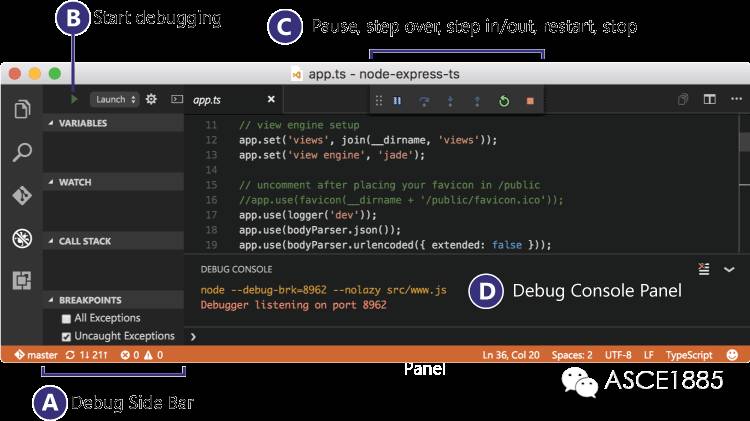This screenshot has height=421, width=750.
Task: Open debug console icon next to gear
Action: [x=176, y=99]
